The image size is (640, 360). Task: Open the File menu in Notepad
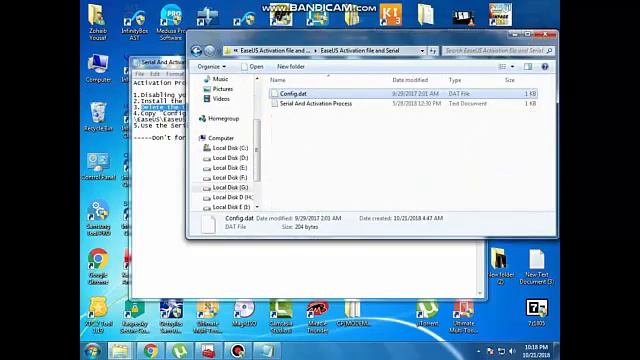point(140,74)
